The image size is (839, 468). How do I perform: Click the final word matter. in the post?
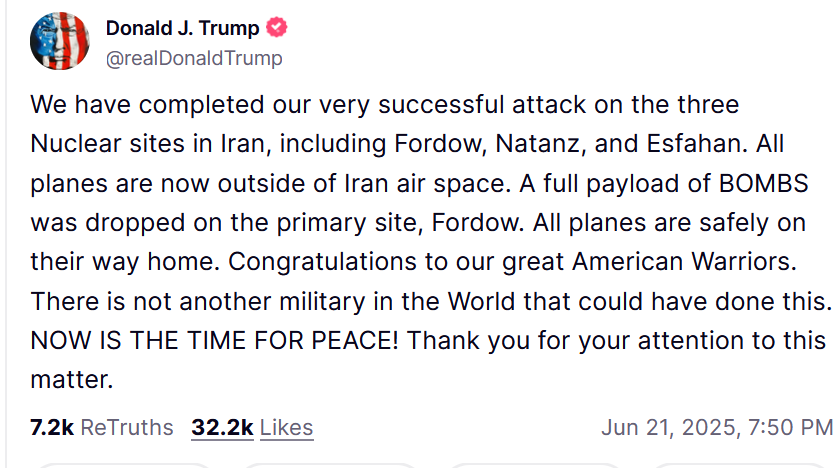(72, 380)
